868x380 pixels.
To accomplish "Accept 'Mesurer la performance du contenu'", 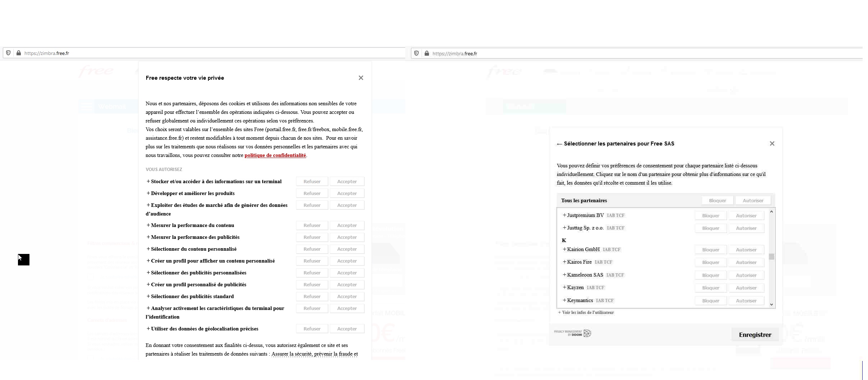I will 347,225.
